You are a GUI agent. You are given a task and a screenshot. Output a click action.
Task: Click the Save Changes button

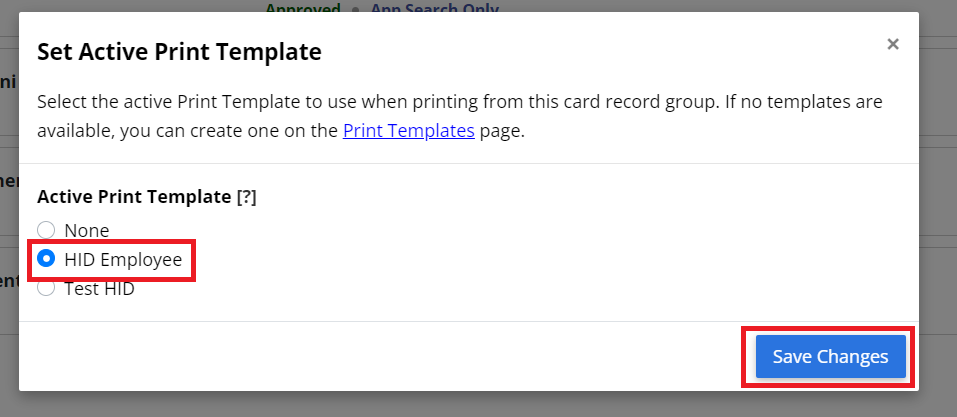[831, 357]
